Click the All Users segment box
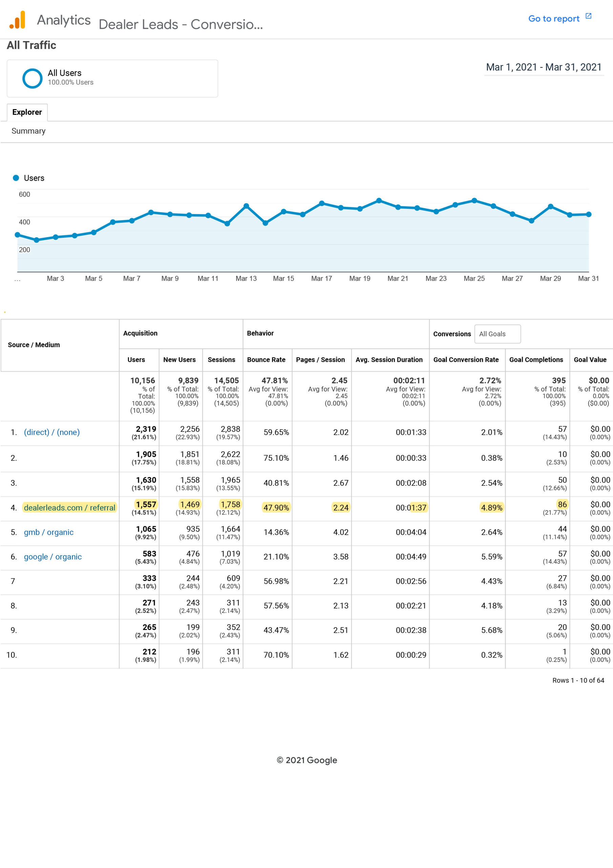 pos(112,78)
